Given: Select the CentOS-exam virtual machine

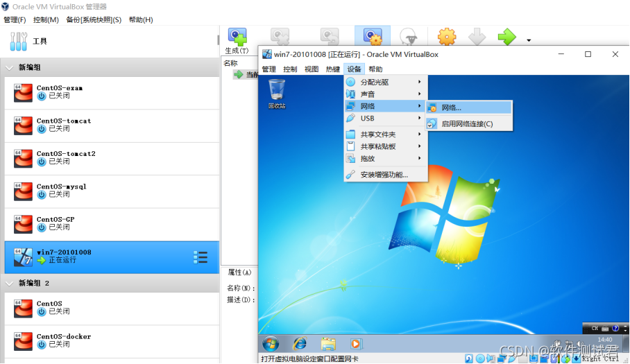Looking at the screenshot, I should 112,93.
